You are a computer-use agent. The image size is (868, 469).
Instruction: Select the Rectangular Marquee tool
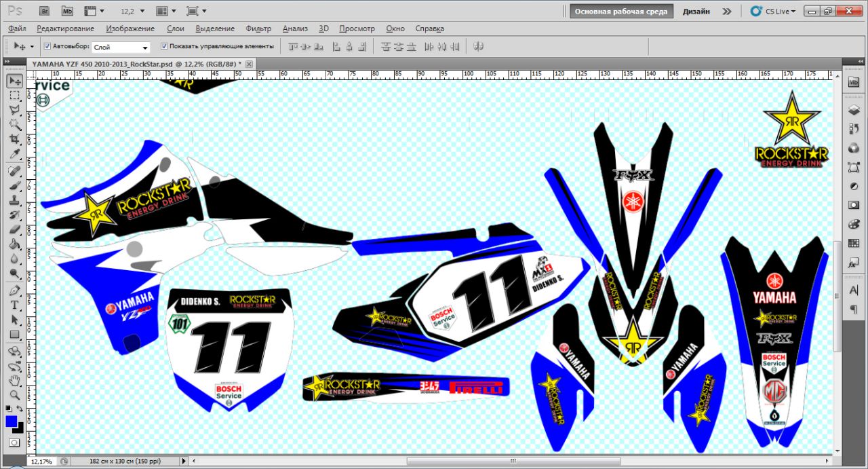pos(14,96)
